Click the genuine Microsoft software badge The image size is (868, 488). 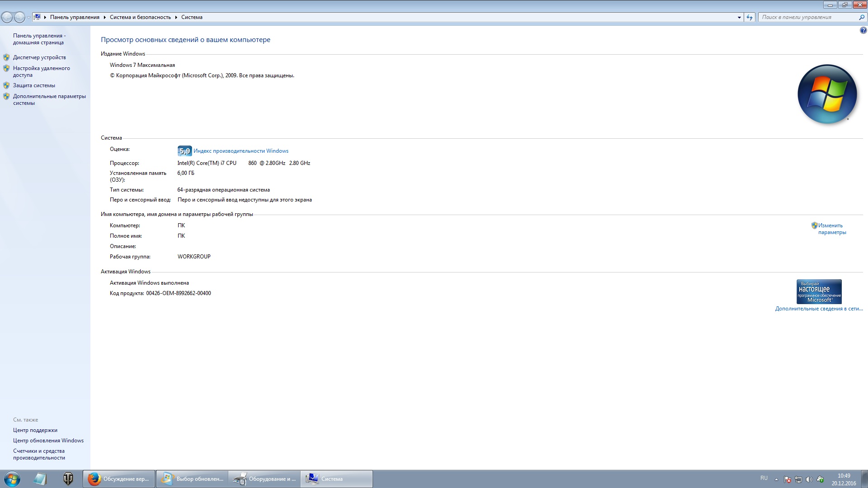tap(819, 291)
